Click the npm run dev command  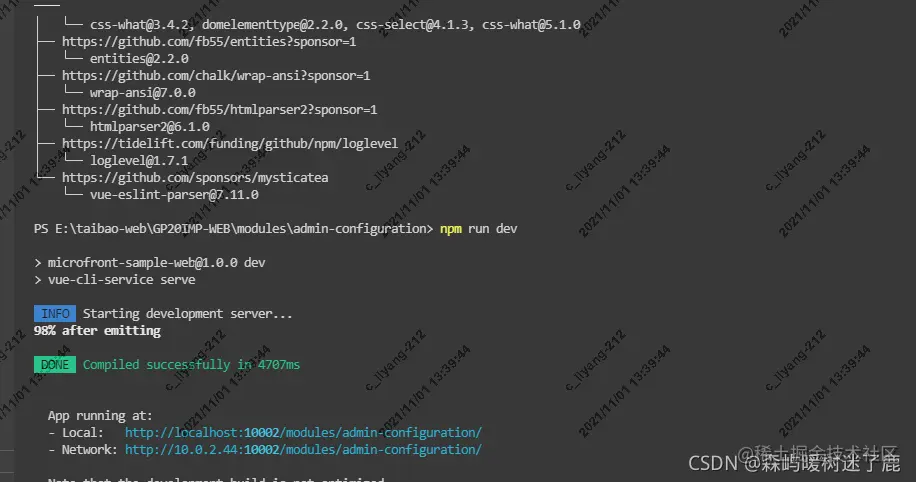[x=478, y=228]
